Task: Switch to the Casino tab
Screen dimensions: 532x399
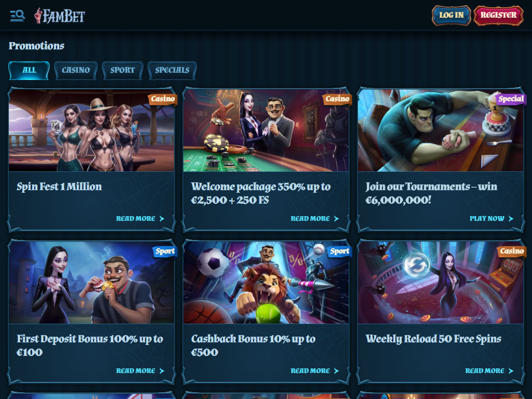Action: [76, 70]
